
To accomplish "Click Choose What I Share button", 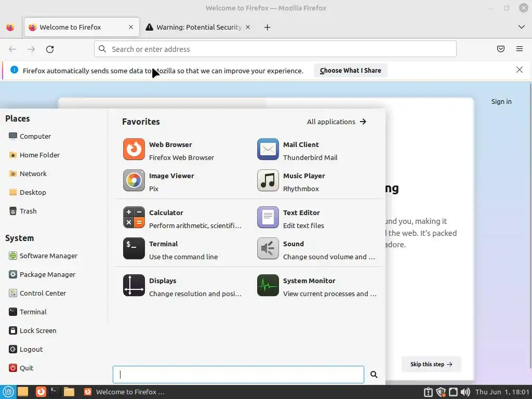I will point(350,71).
